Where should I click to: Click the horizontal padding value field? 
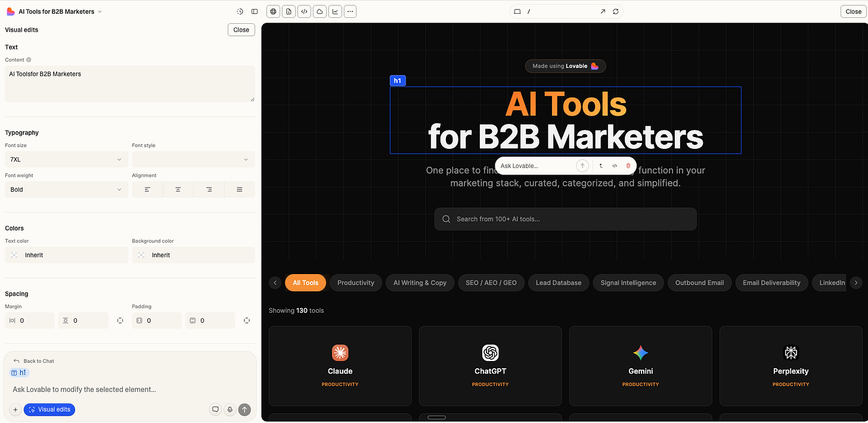157,321
